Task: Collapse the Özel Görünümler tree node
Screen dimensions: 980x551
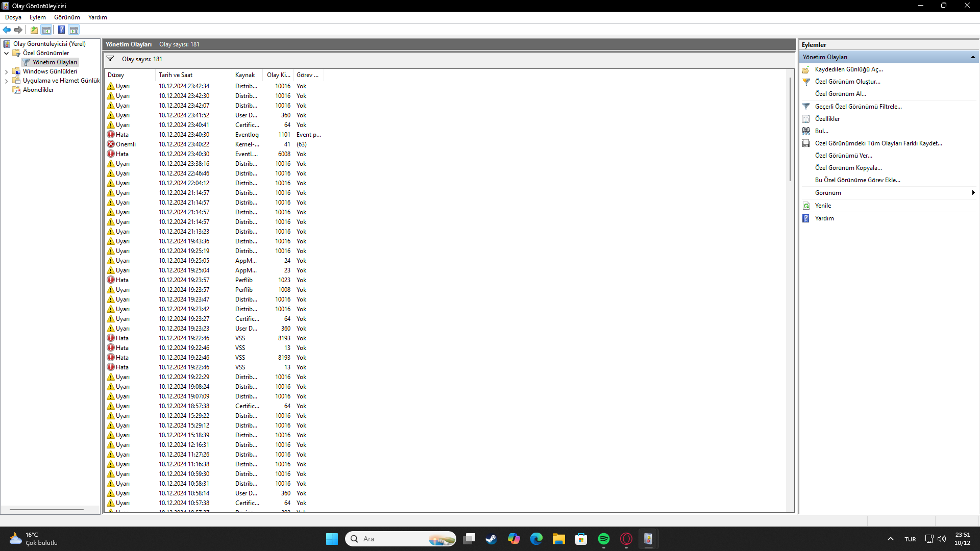Action: pos(6,53)
